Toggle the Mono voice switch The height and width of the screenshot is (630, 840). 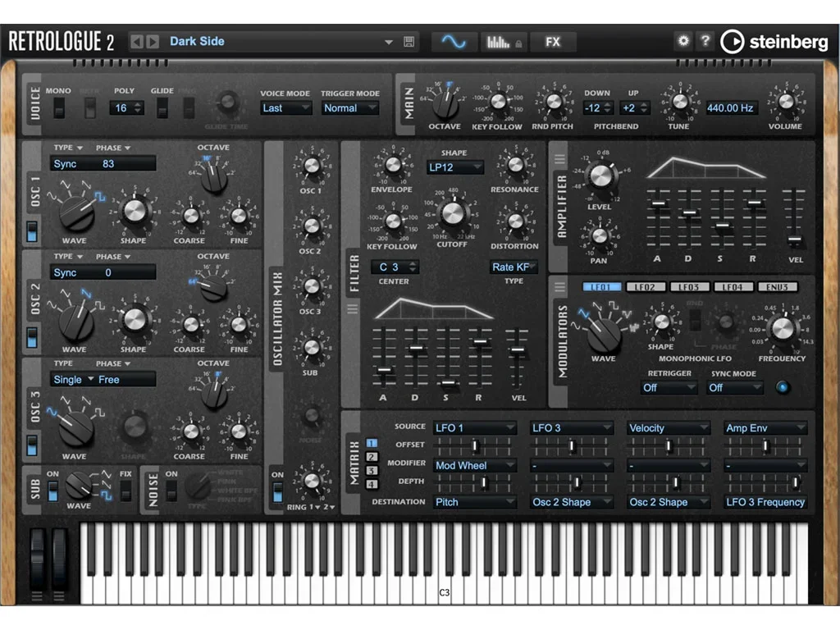click(x=58, y=108)
